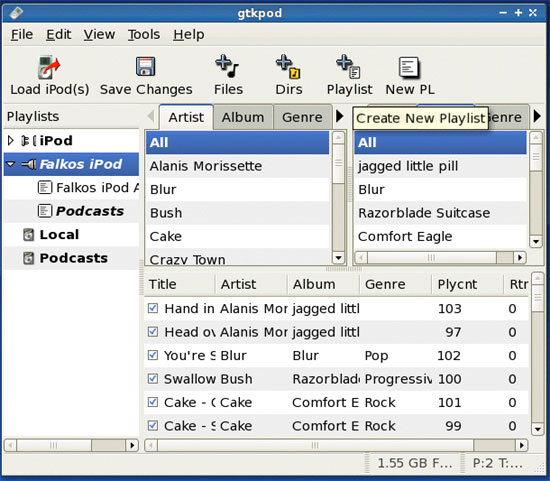Uncheck the 'Head ov' track checkbox
Viewport: 550px width, 481px height.
pos(153,332)
